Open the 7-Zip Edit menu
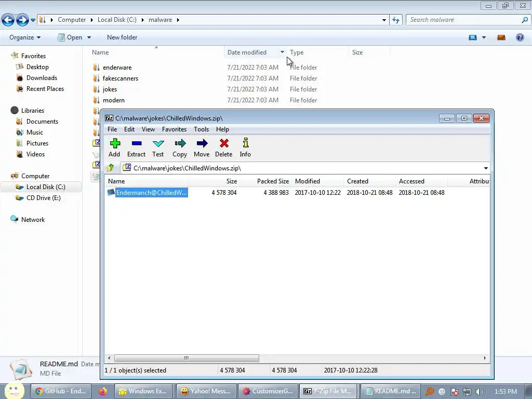Viewport: 532px width, 399px height. [x=129, y=129]
